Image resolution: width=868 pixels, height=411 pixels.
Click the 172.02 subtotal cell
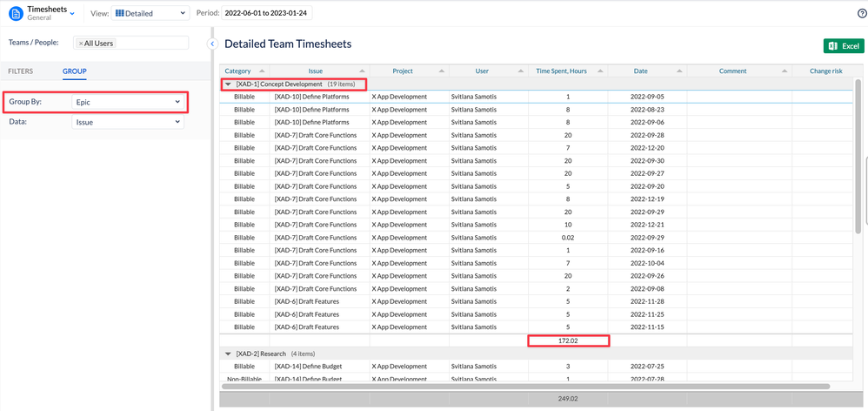568,340
